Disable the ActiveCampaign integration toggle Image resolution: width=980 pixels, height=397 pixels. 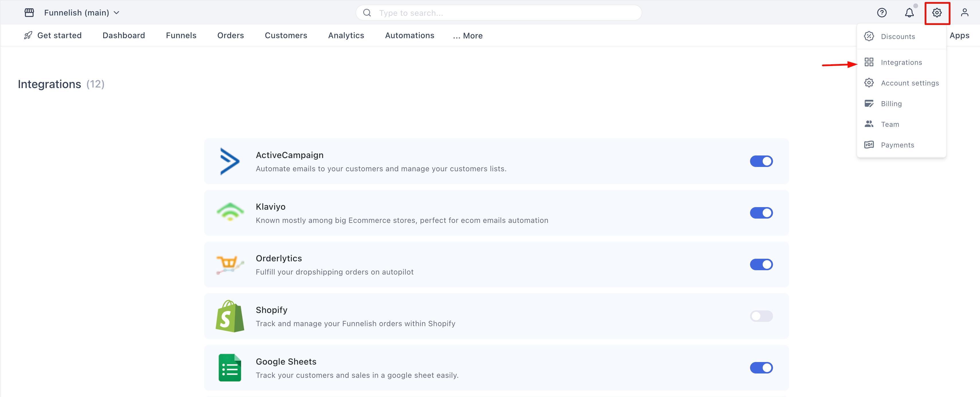coord(761,161)
